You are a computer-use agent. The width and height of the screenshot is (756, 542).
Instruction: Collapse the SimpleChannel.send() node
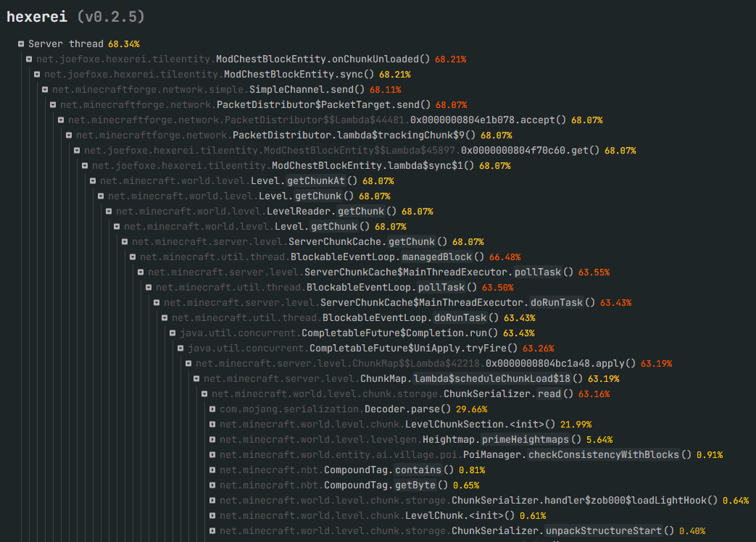pos(45,90)
